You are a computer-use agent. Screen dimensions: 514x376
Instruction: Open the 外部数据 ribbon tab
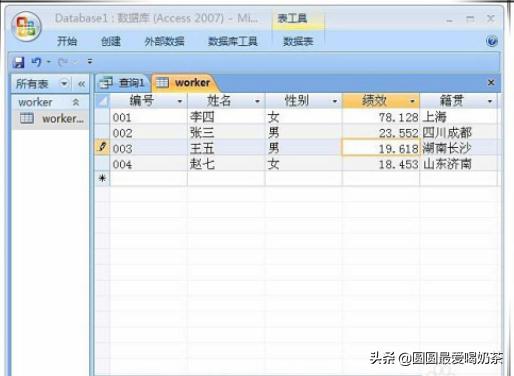coord(164,41)
